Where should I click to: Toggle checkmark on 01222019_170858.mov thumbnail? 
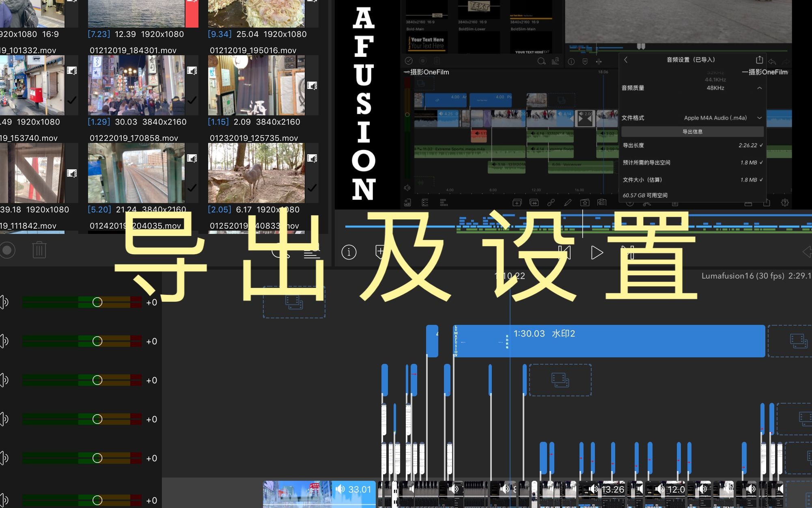pos(192,188)
